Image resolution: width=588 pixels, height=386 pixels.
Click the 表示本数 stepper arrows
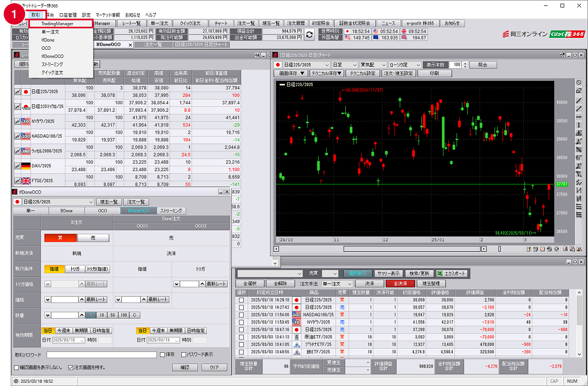pos(466,65)
